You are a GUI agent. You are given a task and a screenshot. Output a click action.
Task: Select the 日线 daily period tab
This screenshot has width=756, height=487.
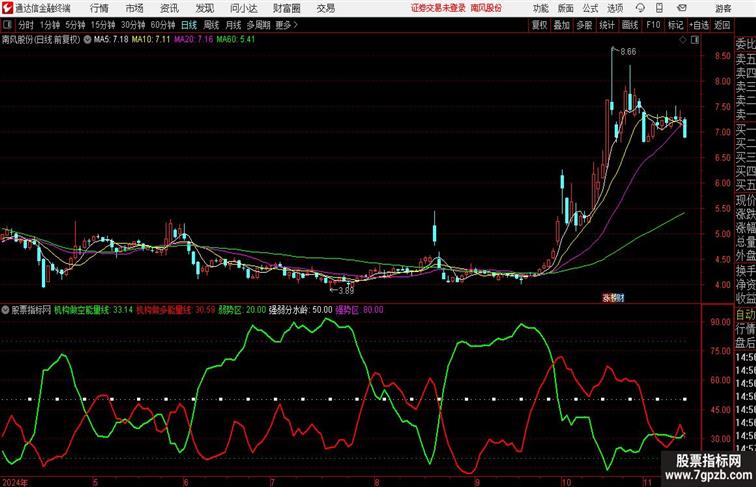coord(189,25)
